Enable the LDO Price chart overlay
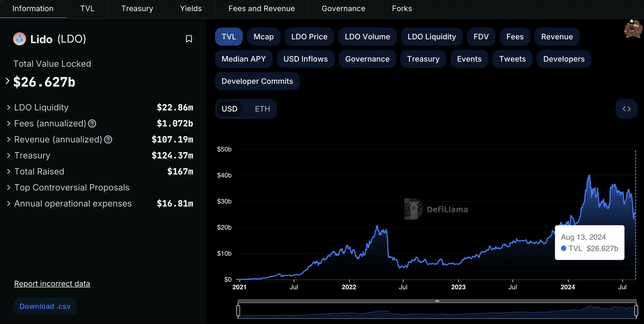This screenshot has width=644, height=324. 309,37
